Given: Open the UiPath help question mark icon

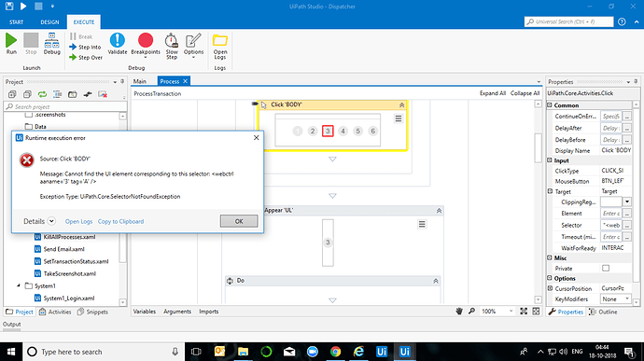Looking at the screenshot, I should coord(622,21).
